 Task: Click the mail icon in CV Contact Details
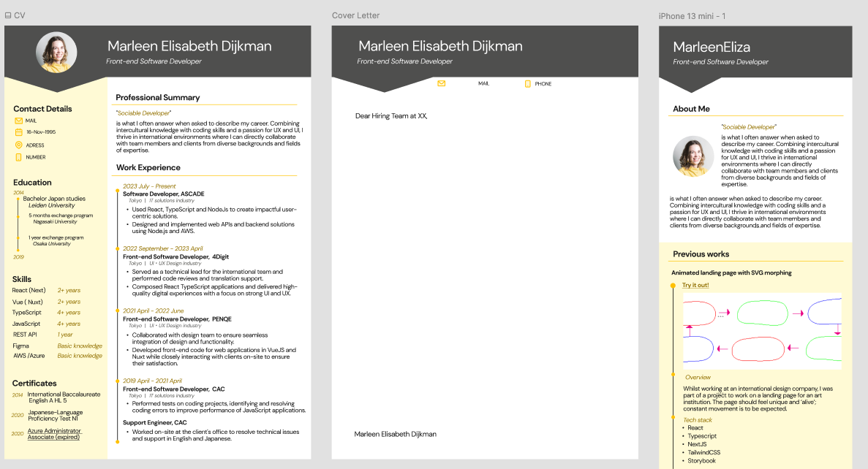coord(18,121)
